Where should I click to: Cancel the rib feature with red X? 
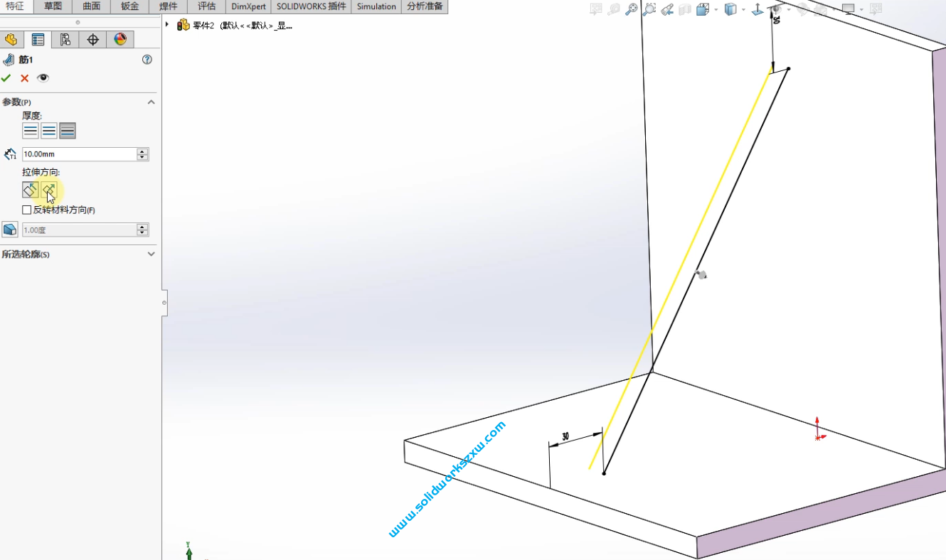click(24, 78)
